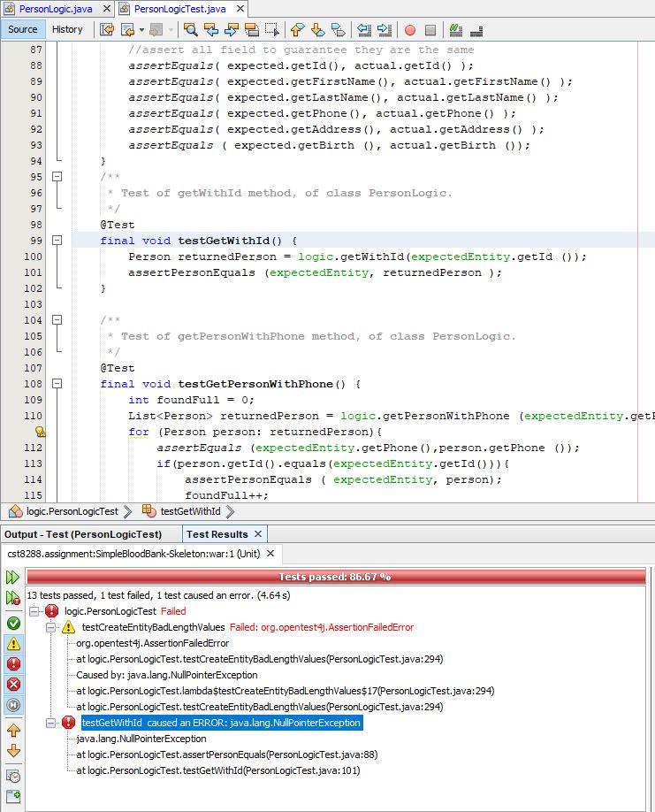Click Shift Line Left icon
The height and width of the screenshot is (812, 655).
364,30
